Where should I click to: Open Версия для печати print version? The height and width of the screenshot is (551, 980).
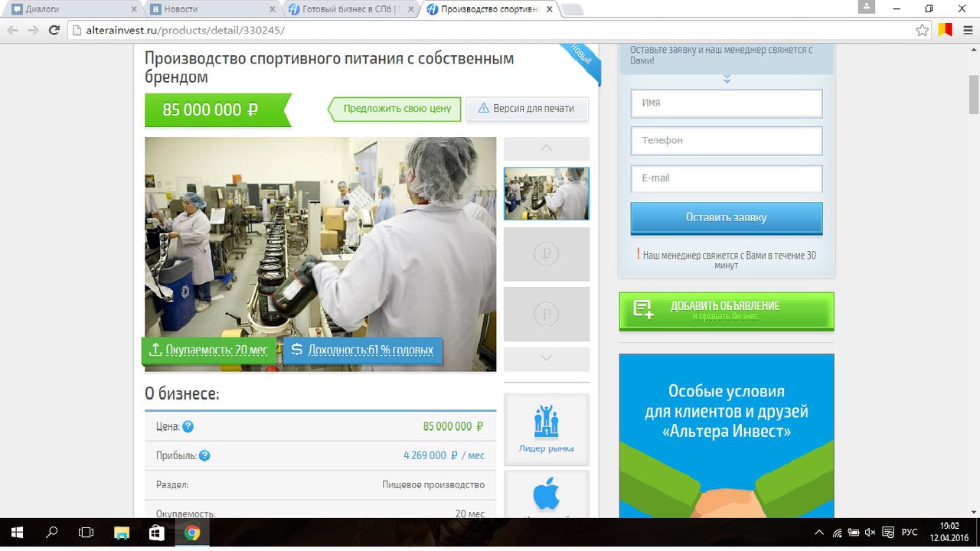527,109
